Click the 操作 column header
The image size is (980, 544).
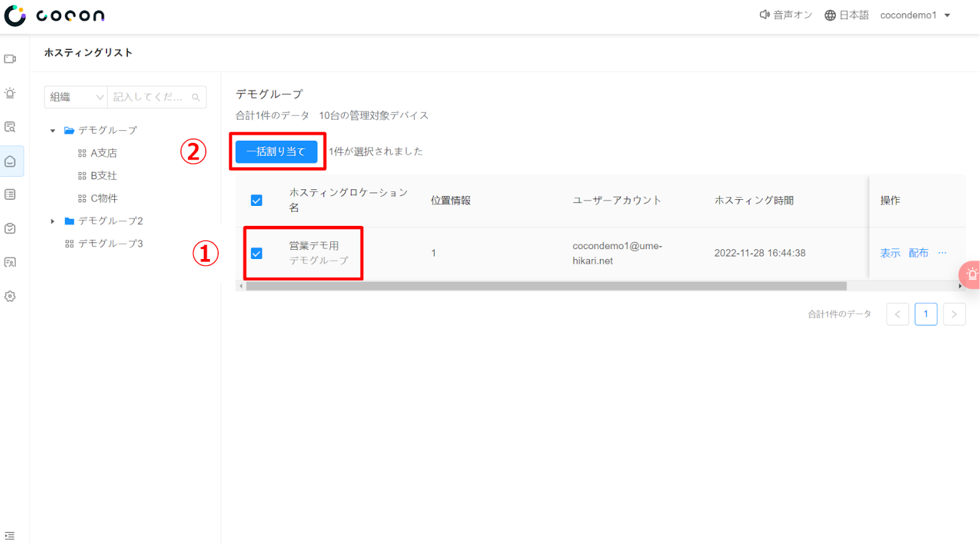coord(890,201)
